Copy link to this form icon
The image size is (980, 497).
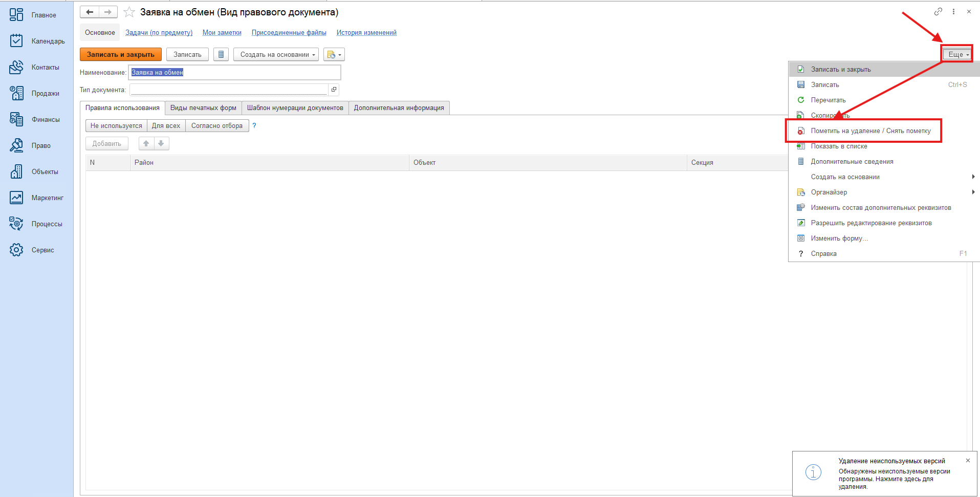tap(938, 12)
